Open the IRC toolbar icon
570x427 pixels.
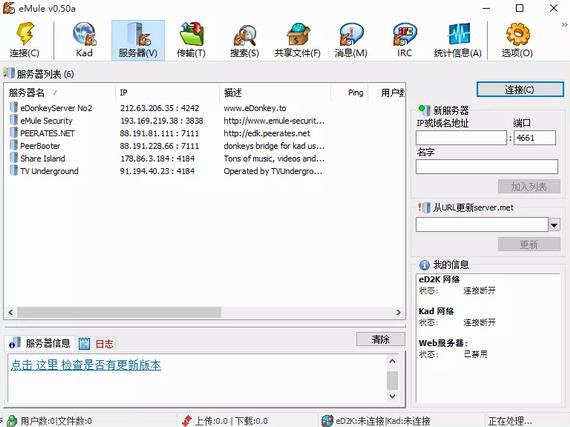pyautogui.click(x=404, y=35)
